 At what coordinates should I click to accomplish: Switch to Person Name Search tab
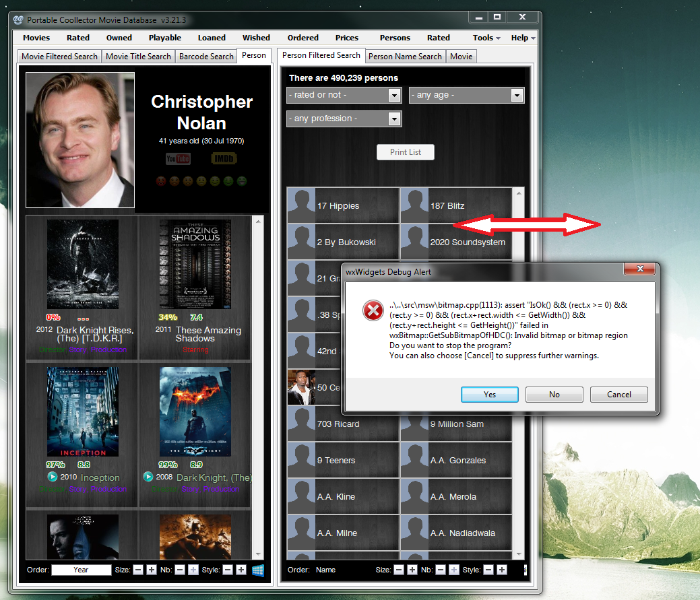pos(405,57)
